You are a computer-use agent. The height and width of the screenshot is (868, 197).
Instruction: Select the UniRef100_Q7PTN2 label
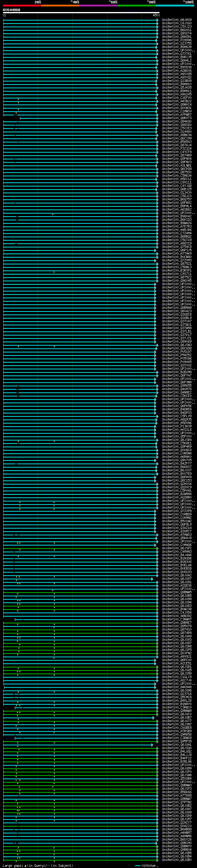point(177,802)
